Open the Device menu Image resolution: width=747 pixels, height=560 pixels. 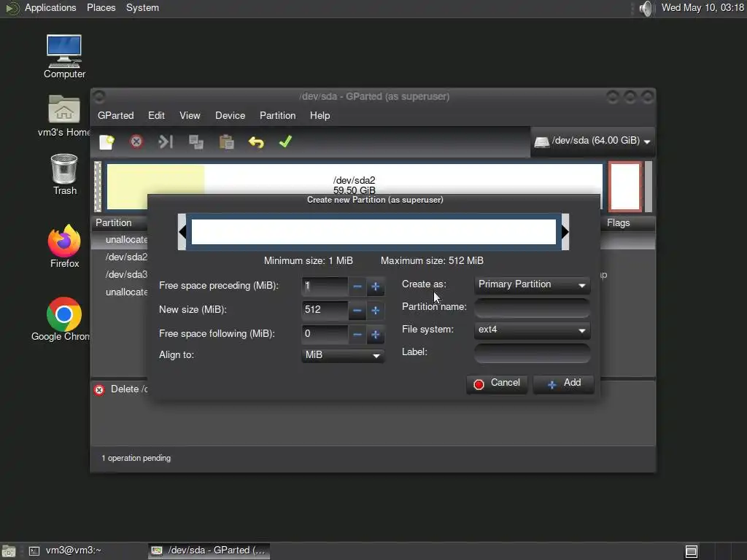tap(230, 116)
